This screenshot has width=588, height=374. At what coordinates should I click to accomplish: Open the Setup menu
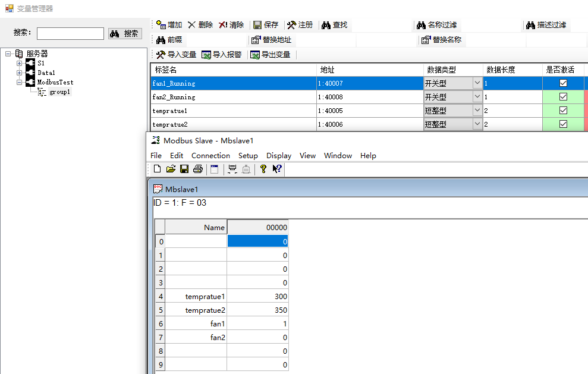click(248, 155)
